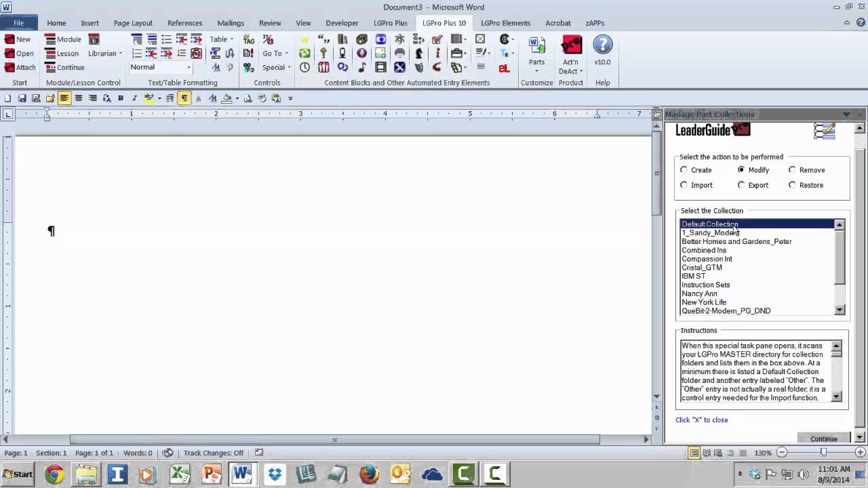Click the Save icon in the quick toolbar
The width and height of the screenshot is (868, 488).
[22, 98]
